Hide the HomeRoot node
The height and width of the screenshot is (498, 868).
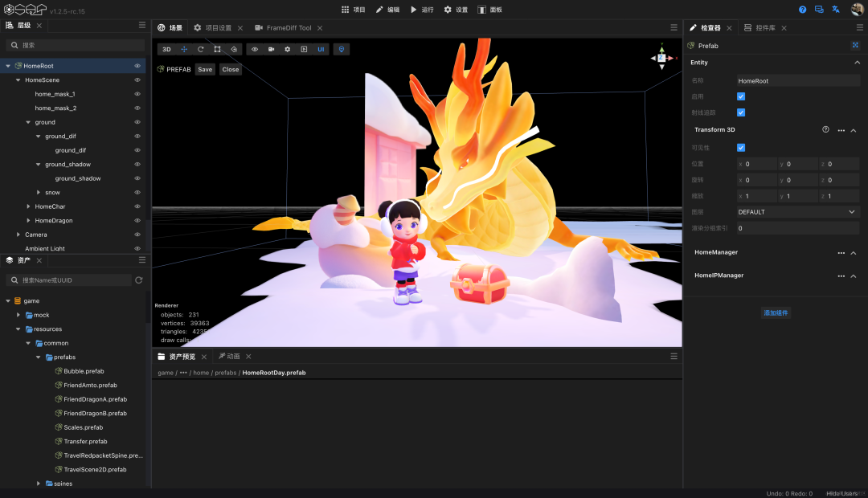137,66
